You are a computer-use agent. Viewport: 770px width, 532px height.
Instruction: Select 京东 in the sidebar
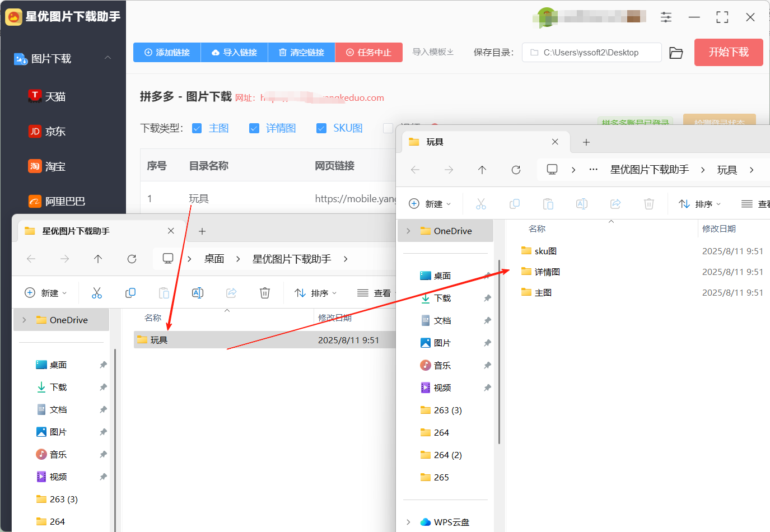47,131
